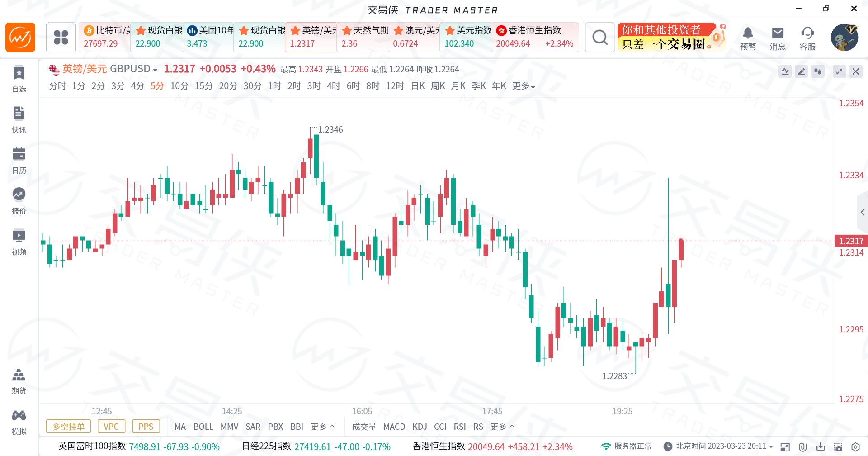Contact 客服 customer service headset
Image resolution: width=868 pixels, height=456 pixels.
[807, 38]
